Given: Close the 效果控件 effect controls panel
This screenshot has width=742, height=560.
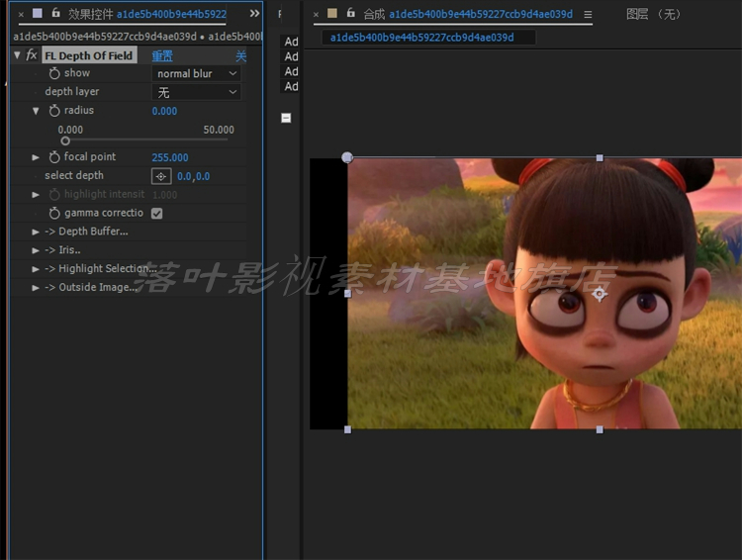Looking at the screenshot, I should [x=21, y=14].
